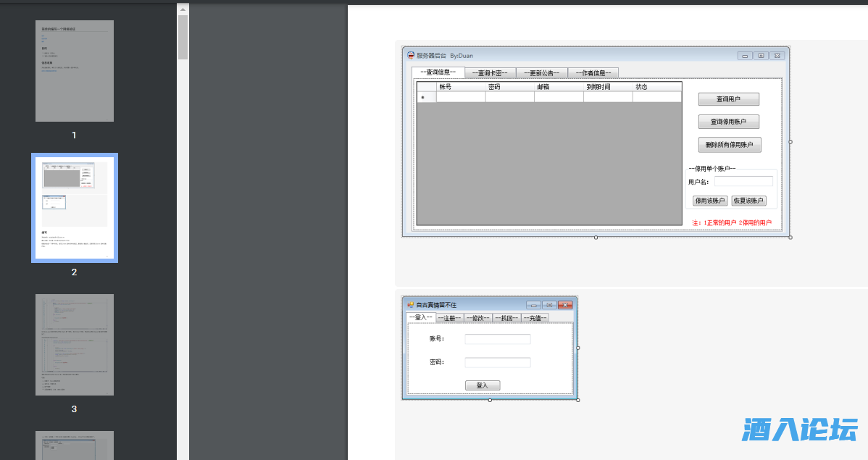
Task: Switch to the 查询卡密 tab
Action: [490, 72]
